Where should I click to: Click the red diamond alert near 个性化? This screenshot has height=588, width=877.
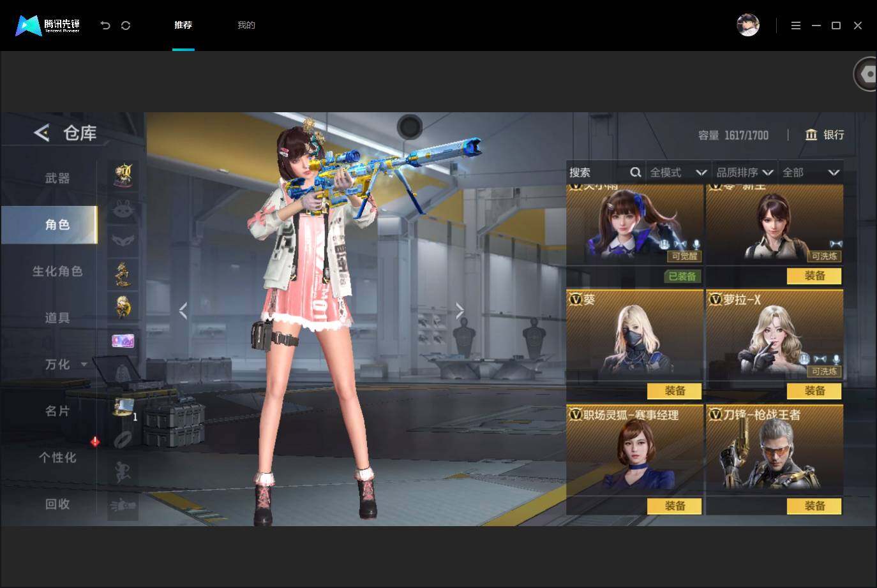tap(94, 441)
